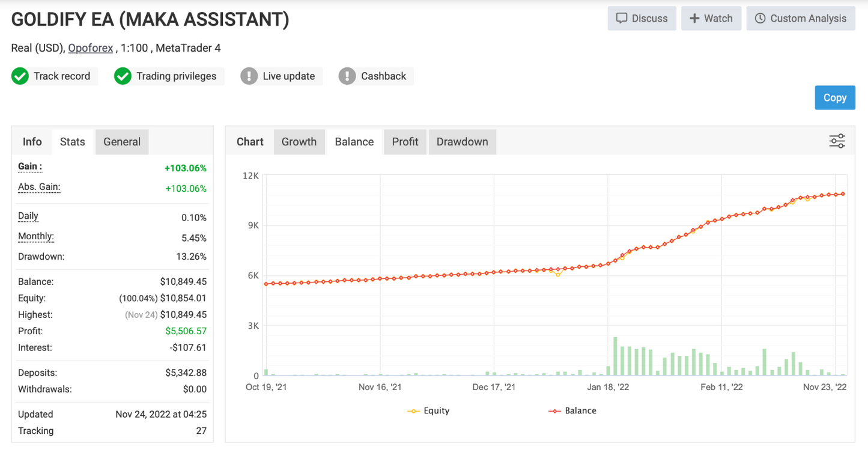Open the Profit chart tab

click(x=405, y=142)
